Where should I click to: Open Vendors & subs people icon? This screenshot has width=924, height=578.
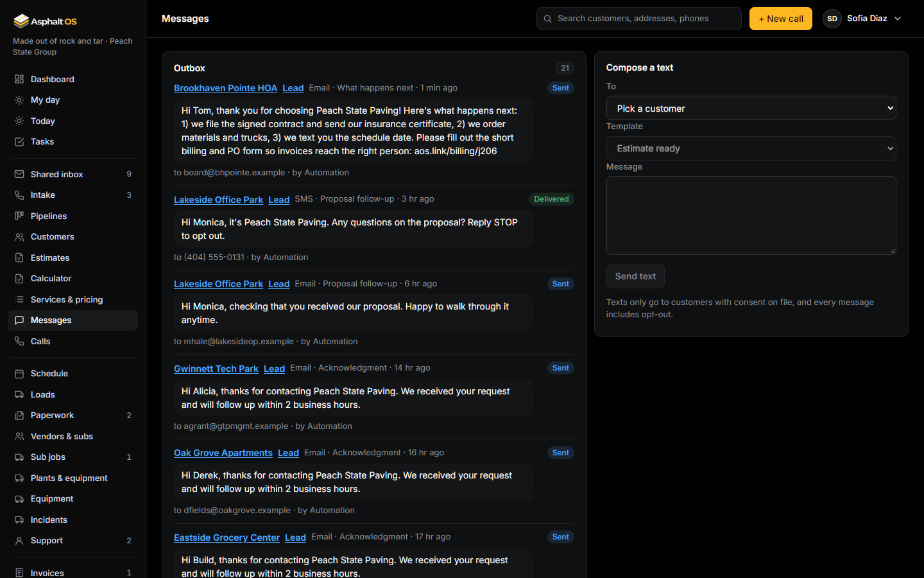[19, 436]
